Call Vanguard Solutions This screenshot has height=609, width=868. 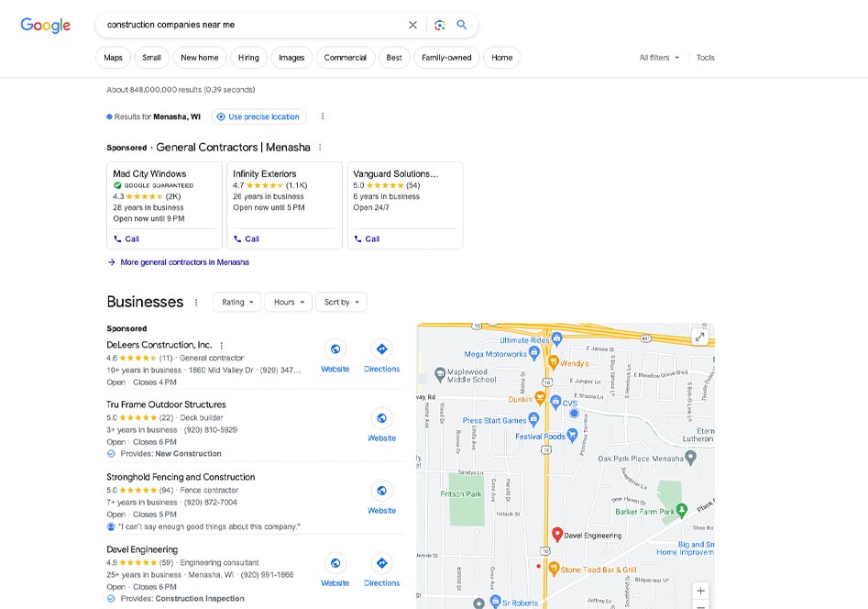(x=367, y=238)
